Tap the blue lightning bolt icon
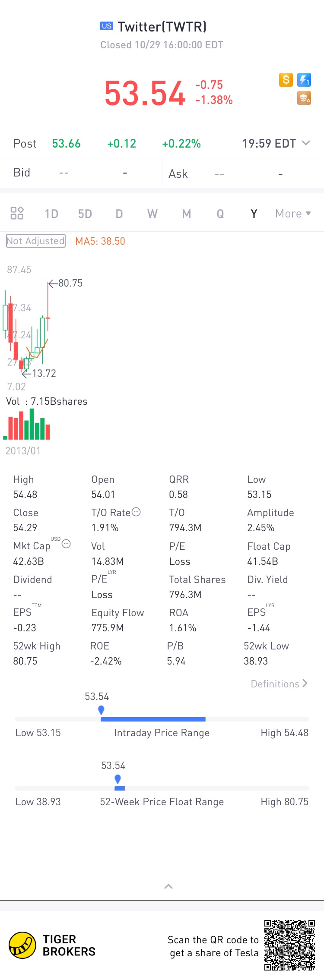Screen dimensions: 324x980 [x=304, y=80]
